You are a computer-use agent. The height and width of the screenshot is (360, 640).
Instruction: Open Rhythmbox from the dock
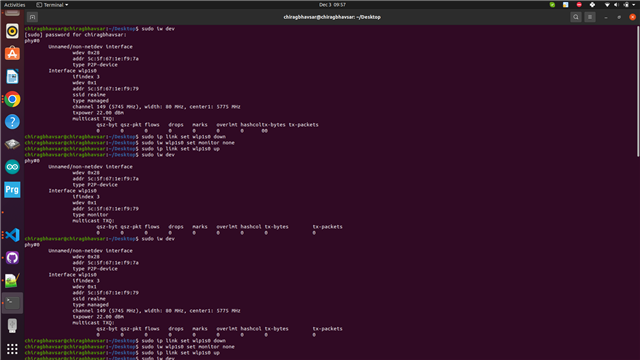(12, 31)
